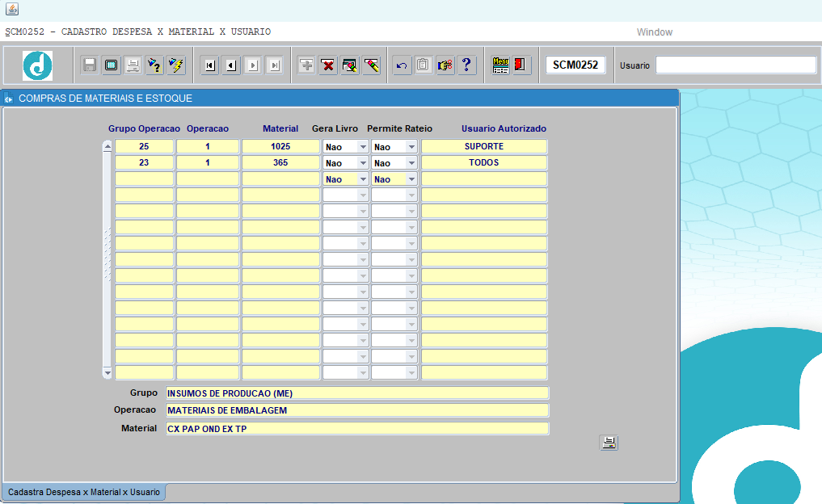
Task: Go to the previous record
Action: (231, 65)
